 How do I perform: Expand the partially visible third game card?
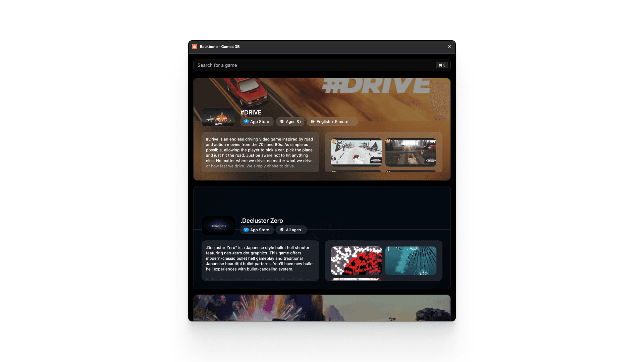click(x=322, y=308)
